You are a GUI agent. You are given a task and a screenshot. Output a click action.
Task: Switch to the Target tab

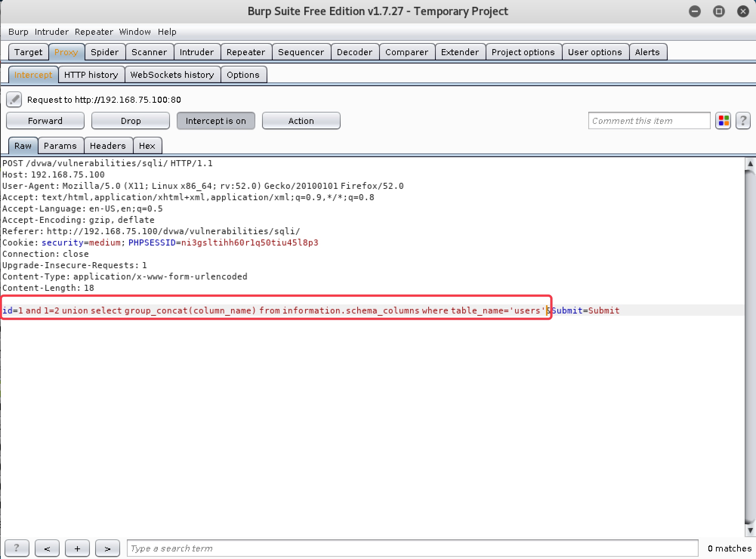[28, 52]
